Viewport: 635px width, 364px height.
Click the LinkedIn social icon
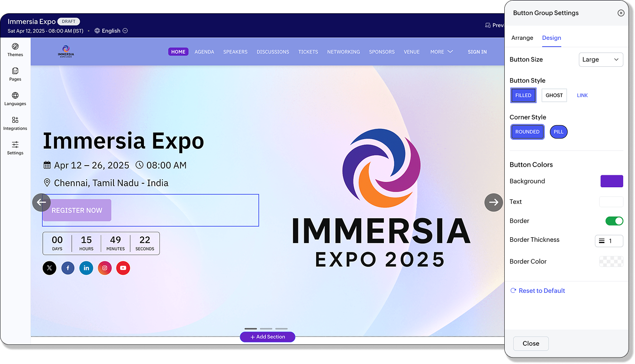pyautogui.click(x=86, y=268)
